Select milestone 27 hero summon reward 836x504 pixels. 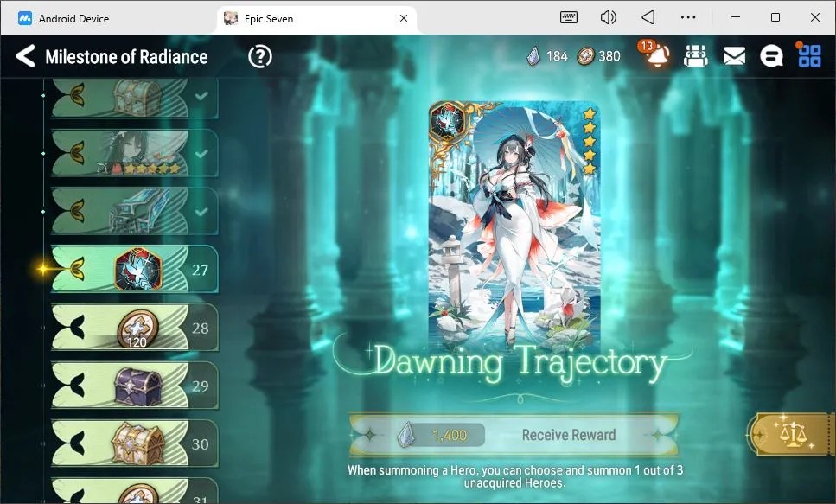134,270
